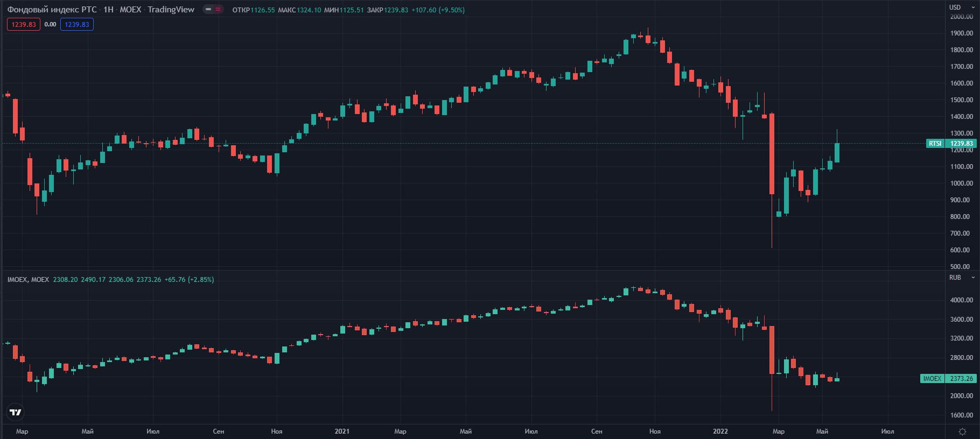The height and width of the screenshot is (439, 980).
Task: Click the 4000.00 label on RUB scale
Action: coord(962,300)
